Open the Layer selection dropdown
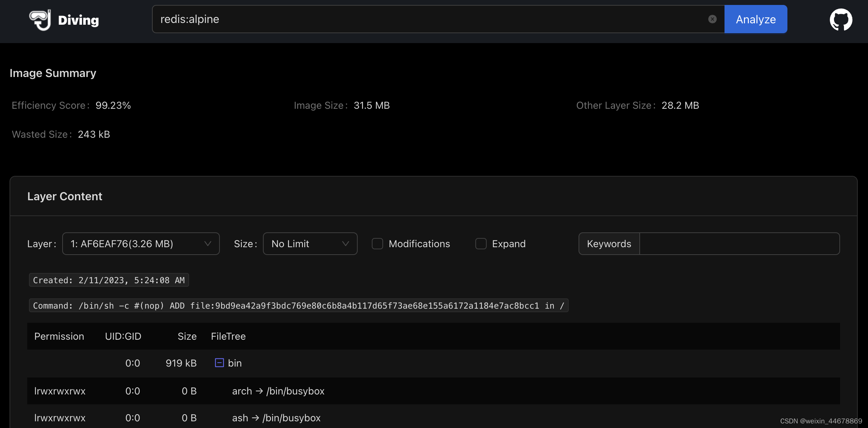The image size is (868, 428). 141,244
